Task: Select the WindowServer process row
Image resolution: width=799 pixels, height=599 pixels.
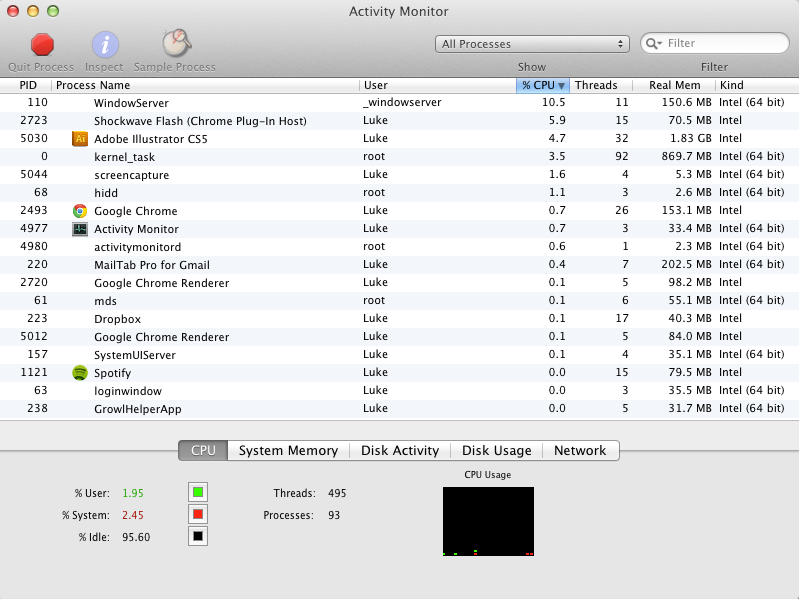Action: coord(400,102)
